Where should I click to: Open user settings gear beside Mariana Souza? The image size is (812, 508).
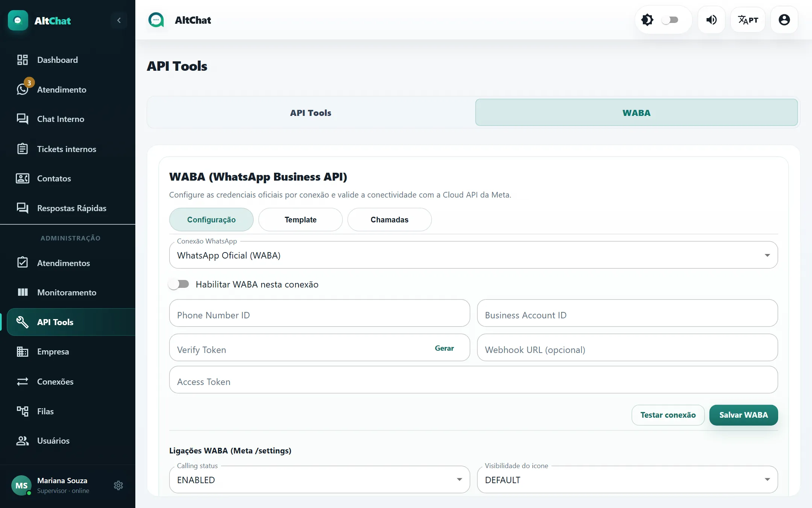tap(118, 485)
